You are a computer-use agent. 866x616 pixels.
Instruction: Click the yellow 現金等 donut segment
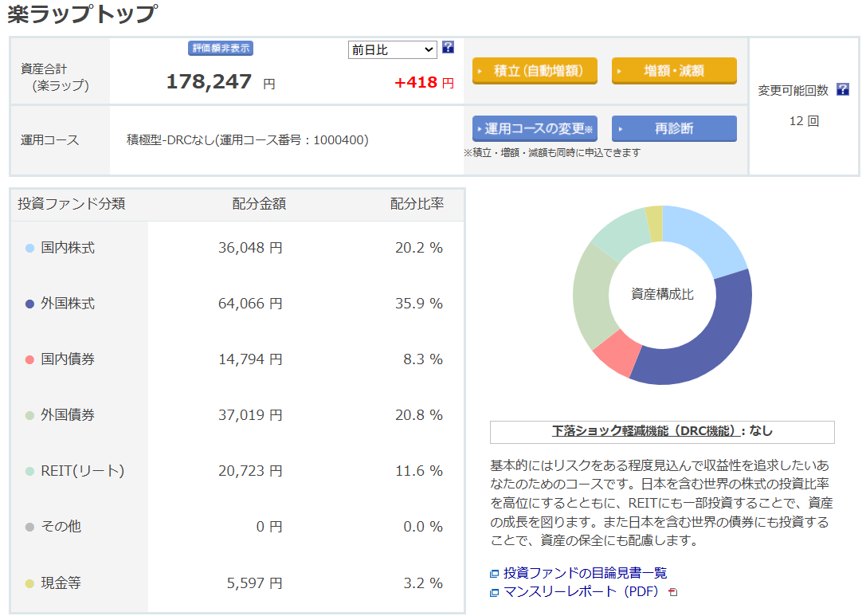pyautogui.click(x=654, y=223)
